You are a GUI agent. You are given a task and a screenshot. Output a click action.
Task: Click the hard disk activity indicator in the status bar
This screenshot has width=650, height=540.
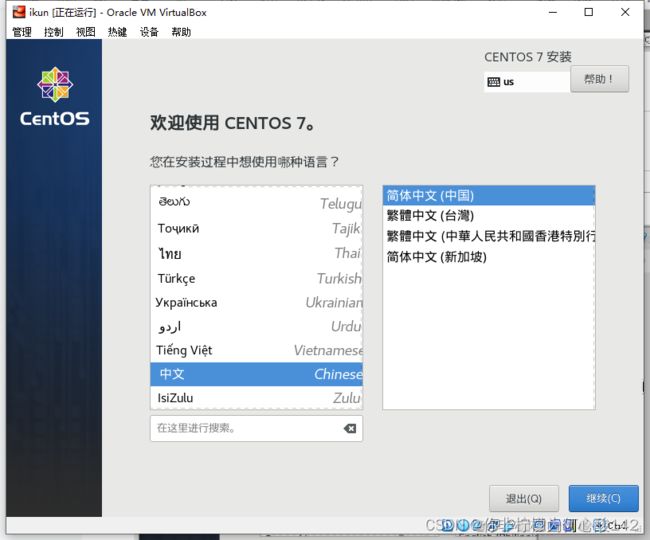click(448, 526)
